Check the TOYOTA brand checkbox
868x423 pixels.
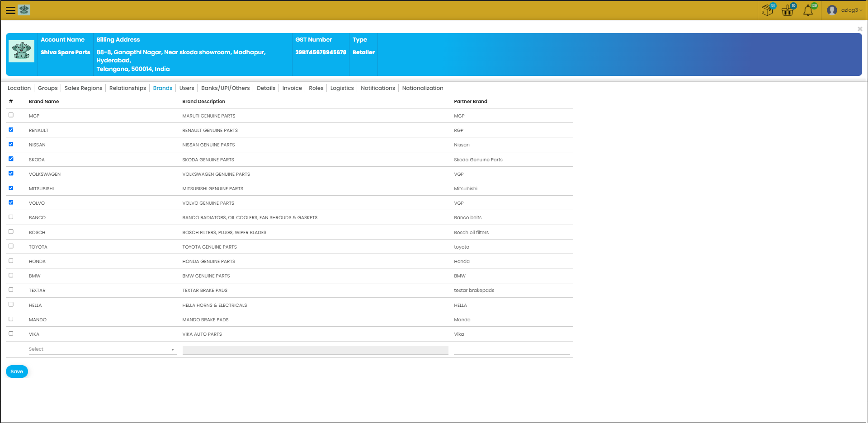11,246
